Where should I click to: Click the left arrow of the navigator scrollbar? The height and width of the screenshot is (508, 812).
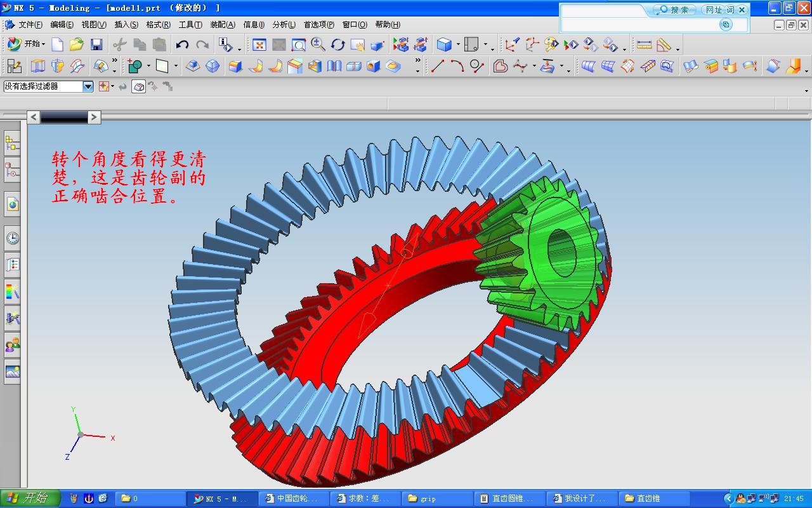(x=34, y=117)
